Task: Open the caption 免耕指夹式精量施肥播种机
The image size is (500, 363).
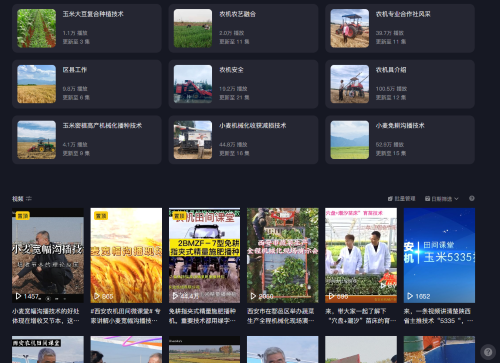Action: [x=203, y=316]
